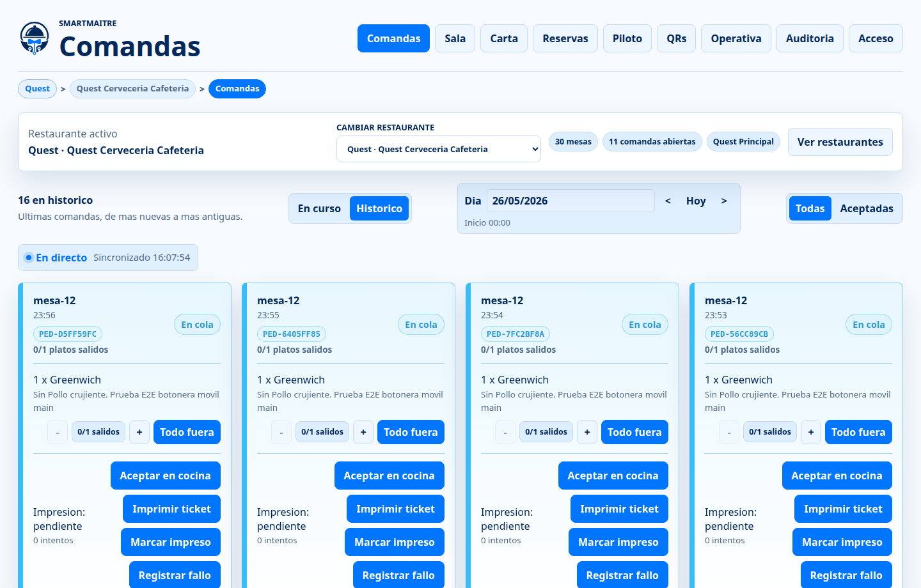
Task: Click Aceptar en cocina on PED-56CC89CB card
Action: tap(837, 476)
